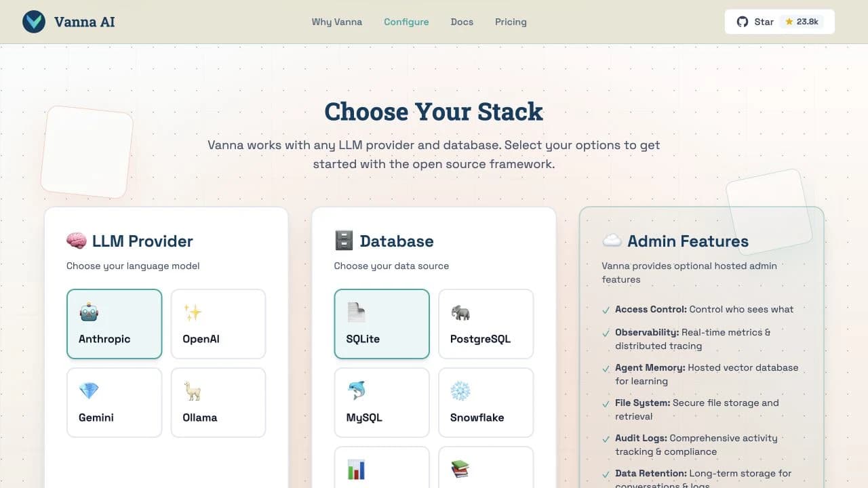Viewport: 868px width, 488px height.
Task: Click the Vanna AI logo icon
Action: point(34,22)
